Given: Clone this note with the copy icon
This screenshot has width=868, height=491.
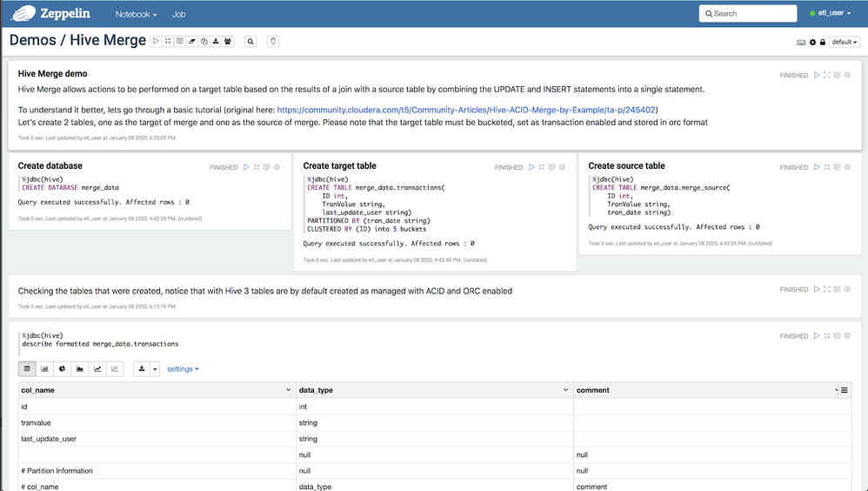Looking at the screenshot, I should 204,41.
